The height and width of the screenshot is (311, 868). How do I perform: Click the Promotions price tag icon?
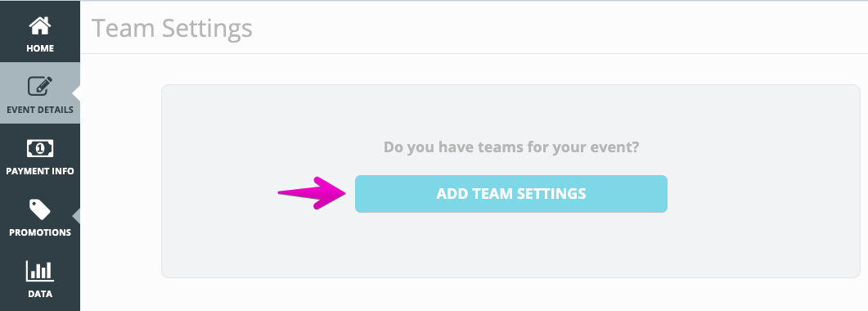pyautogui.click(x=40, y=210)
